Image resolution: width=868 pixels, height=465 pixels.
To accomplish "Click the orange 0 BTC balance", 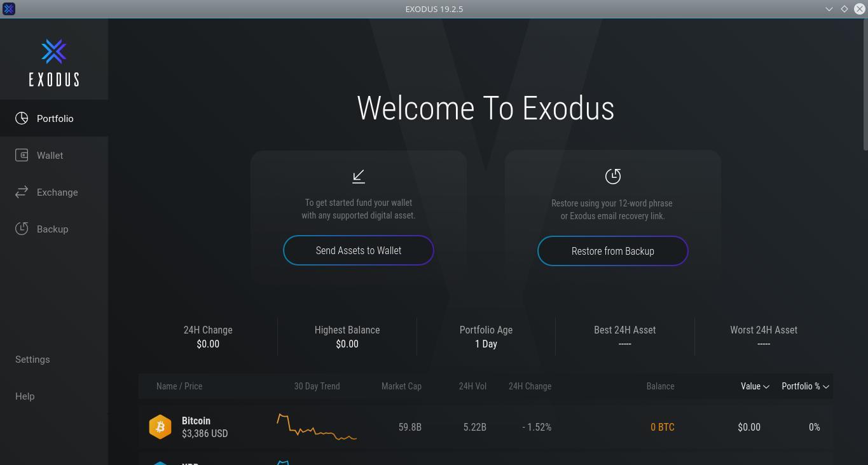I will [662, 427].
